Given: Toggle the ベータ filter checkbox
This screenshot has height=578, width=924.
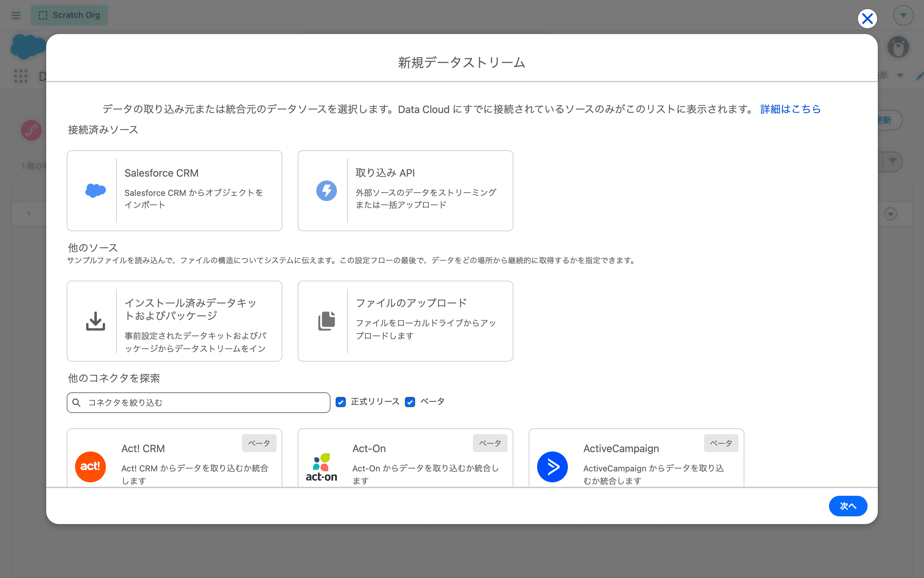Looking at the screenshot, I should pos(410,402).
